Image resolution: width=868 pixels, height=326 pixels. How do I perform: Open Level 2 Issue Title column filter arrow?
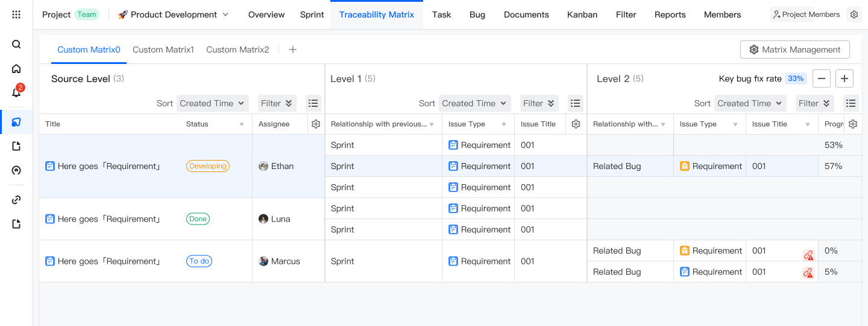coord(808,124)
